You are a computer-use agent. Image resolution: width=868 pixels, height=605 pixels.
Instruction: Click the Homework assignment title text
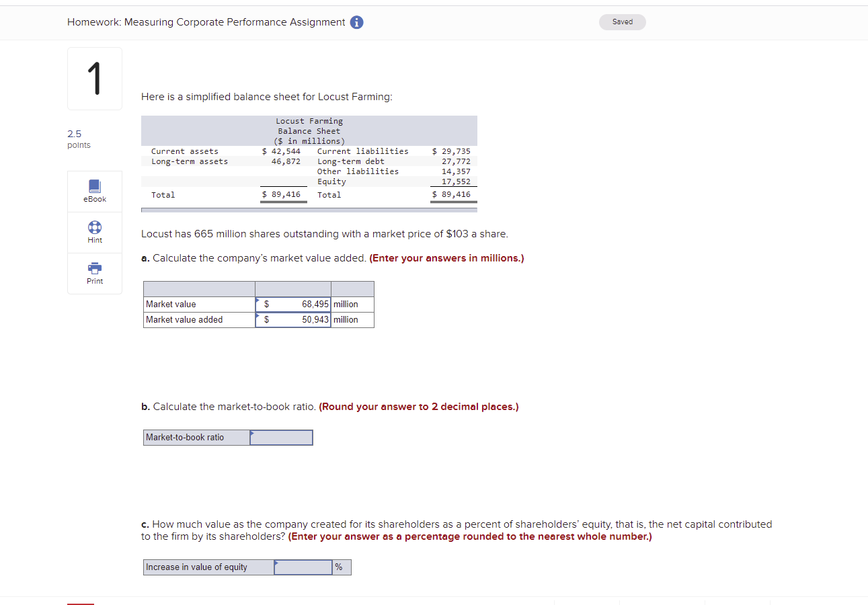[205, 22]
